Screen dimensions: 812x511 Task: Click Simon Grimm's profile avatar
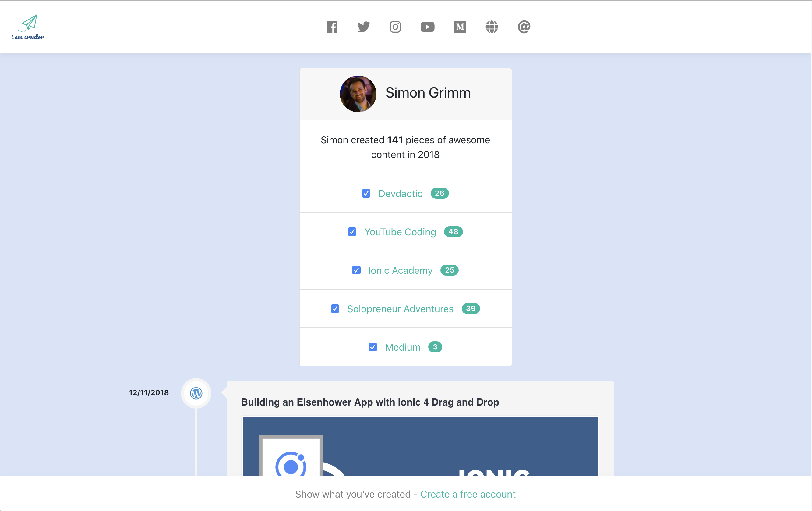(358, 94)
